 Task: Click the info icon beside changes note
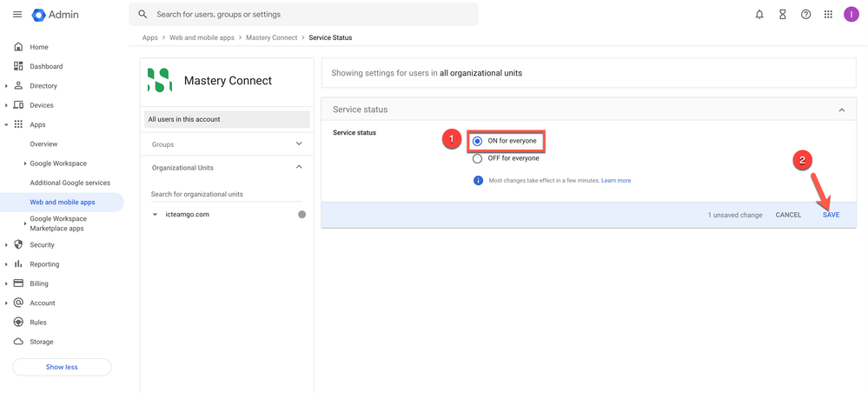pos(478,181)
